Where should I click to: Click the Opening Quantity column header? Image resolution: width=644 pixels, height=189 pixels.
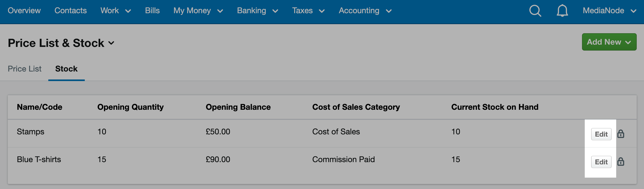131,107
